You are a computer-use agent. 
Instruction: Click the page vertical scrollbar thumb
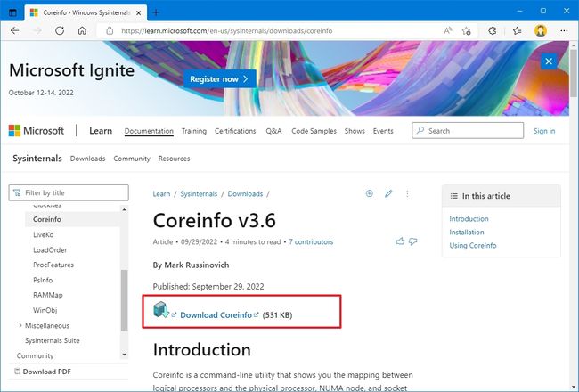click(x=573, y=72)
